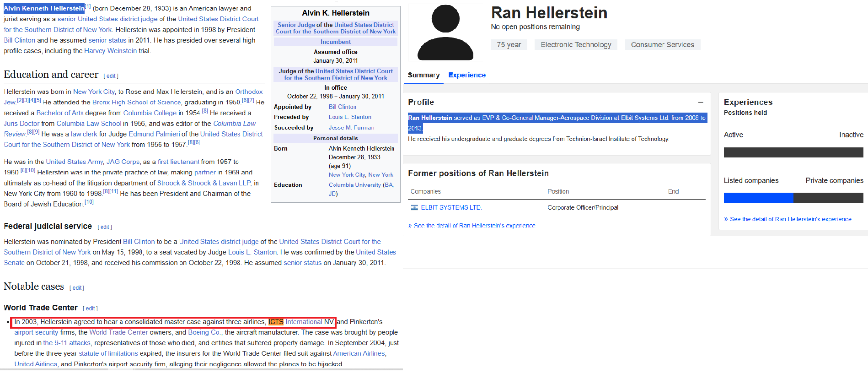
Task: Open ELBIT SYSTEMS LTD. company link
Action: click(x=451, y=207)
